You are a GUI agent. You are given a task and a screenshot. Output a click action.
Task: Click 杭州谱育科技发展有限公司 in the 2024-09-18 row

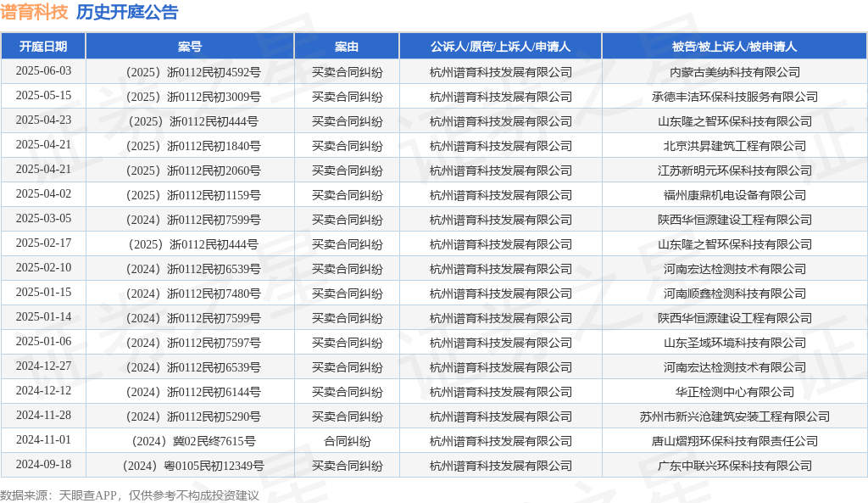tap(500, 466)
